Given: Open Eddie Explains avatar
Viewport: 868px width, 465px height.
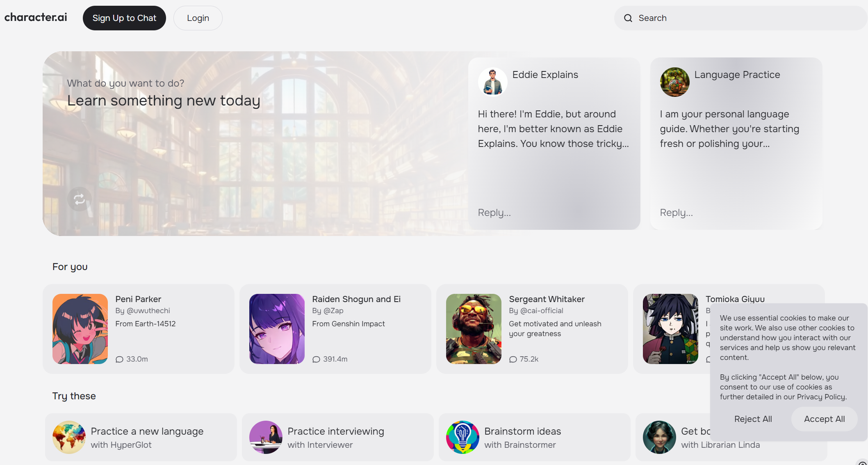Looking at the screenshot, I should pyautogui.click(x=492, y=82).
